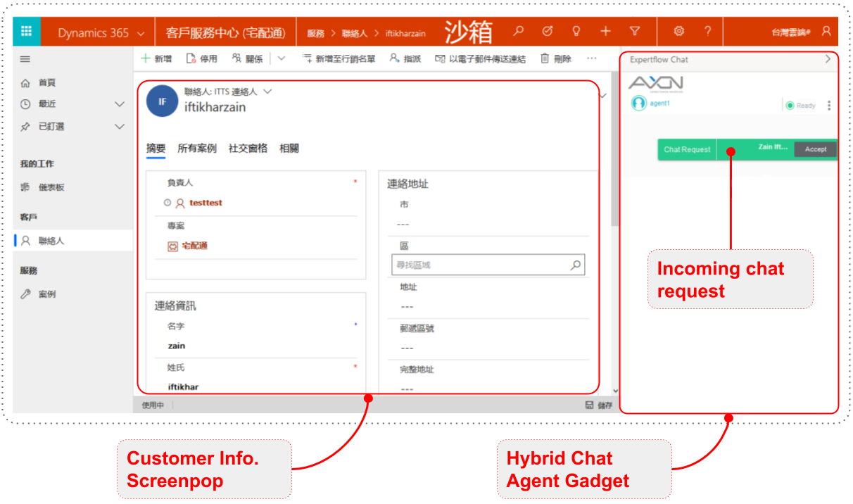
Task: Click the 刪除 delete toolbar button
Action: (x=556, y=59)
